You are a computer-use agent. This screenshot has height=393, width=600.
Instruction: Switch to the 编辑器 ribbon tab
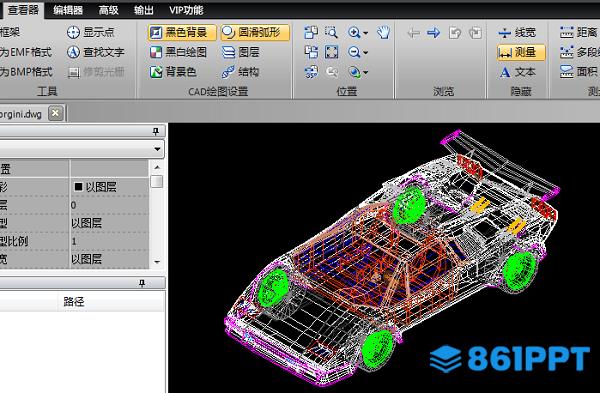[x=68, y=10]
